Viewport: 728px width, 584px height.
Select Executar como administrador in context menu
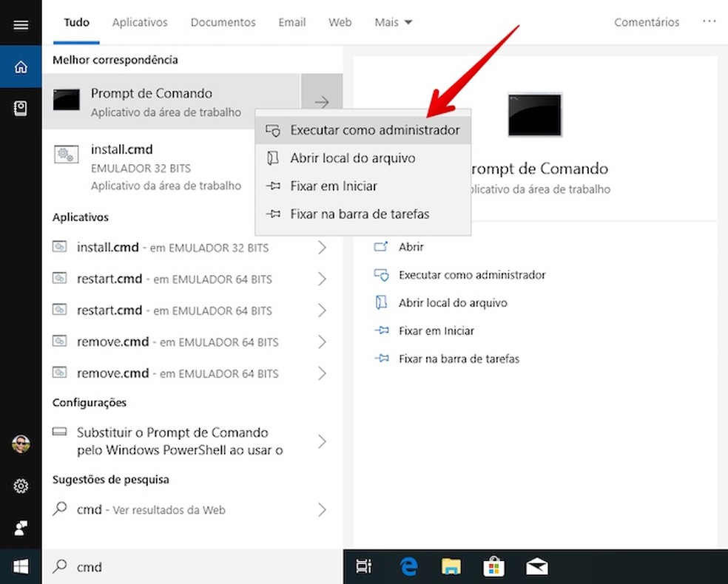pyautogui.click(x=374, y=130)
